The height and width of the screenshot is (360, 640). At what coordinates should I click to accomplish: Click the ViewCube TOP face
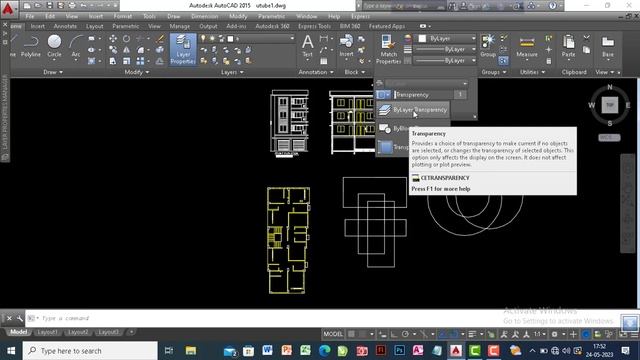(x=610, y=105)
